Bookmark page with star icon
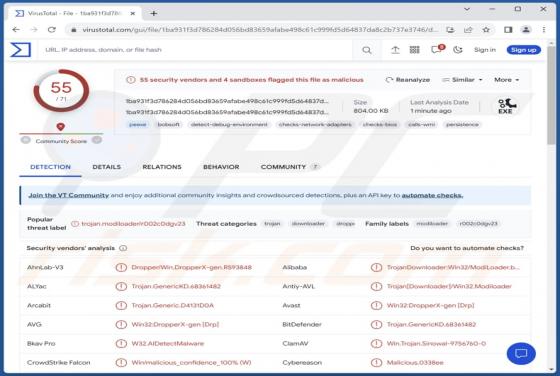 [x=486, y=30]
